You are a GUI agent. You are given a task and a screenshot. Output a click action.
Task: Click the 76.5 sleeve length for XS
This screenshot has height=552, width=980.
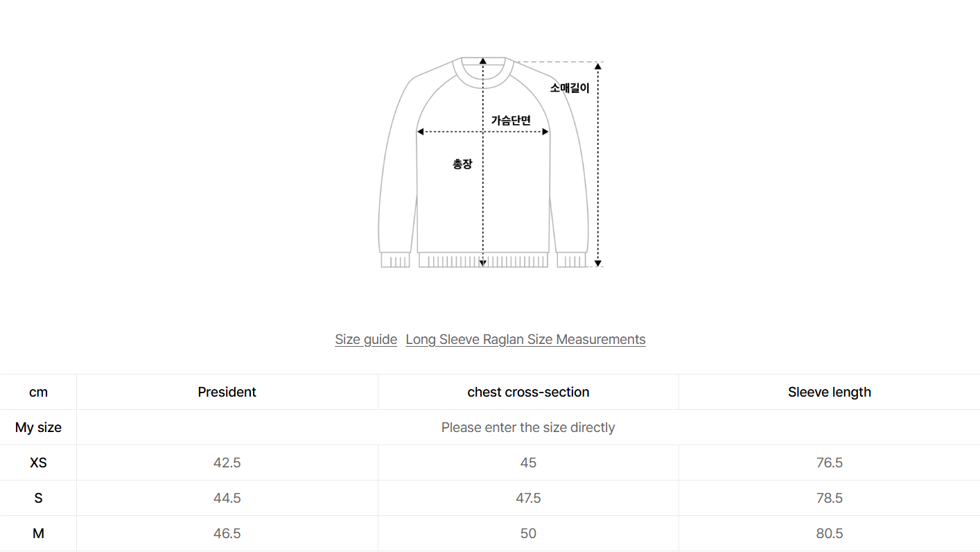(x=829, y=463)
